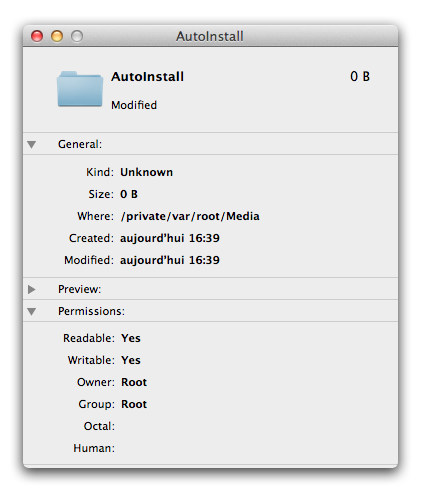
Task: Click the General section header label
Action: [80, 144]
